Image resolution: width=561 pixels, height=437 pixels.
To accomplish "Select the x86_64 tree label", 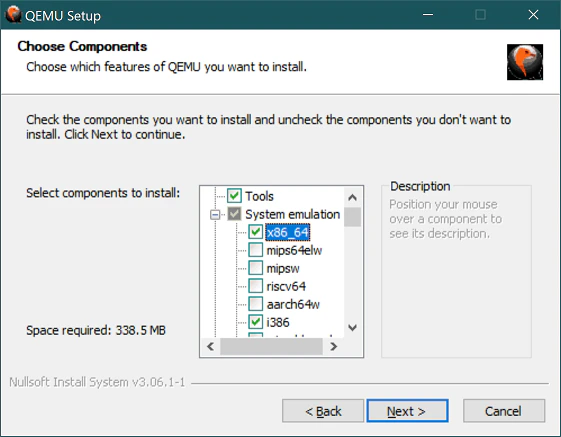I will click(288, 232).
